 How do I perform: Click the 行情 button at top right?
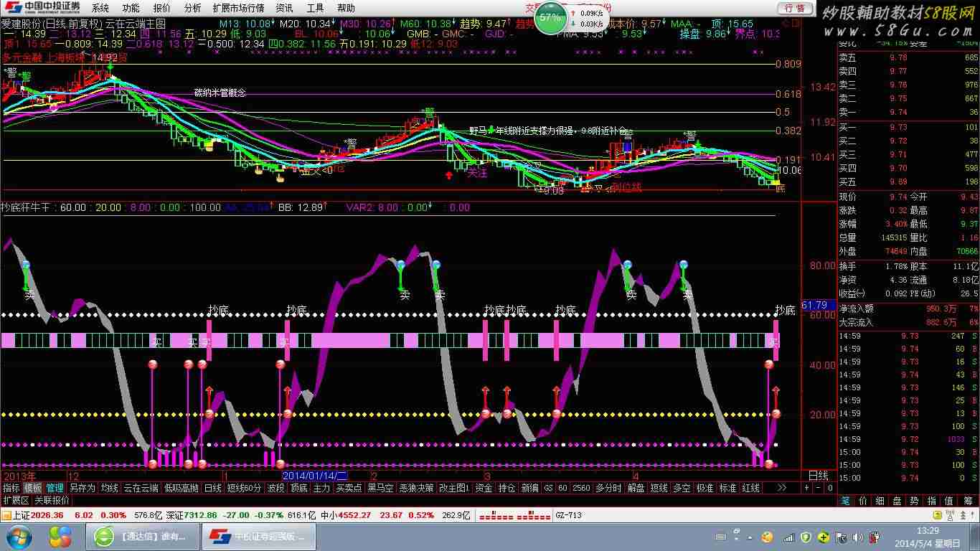(x=794, y=8)
